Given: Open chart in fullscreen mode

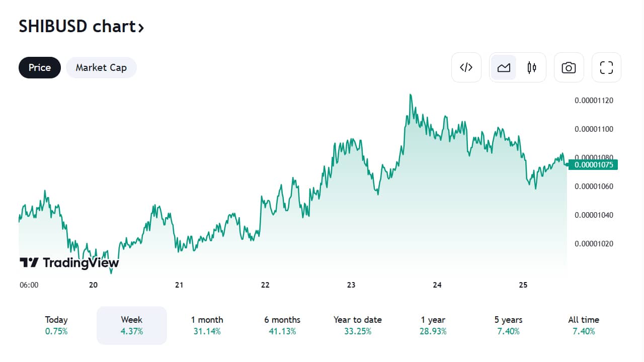Looking at the screenshot, I should 606,67.
